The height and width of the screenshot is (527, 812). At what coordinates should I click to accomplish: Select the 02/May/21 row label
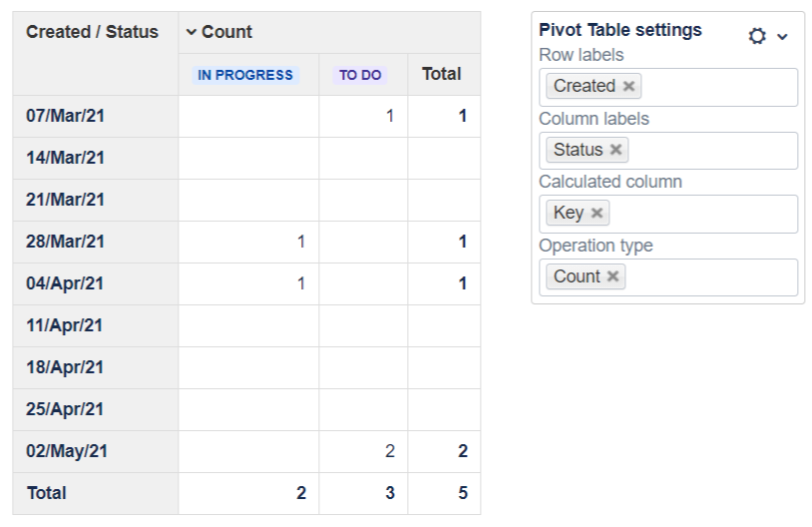coord(67,451)
